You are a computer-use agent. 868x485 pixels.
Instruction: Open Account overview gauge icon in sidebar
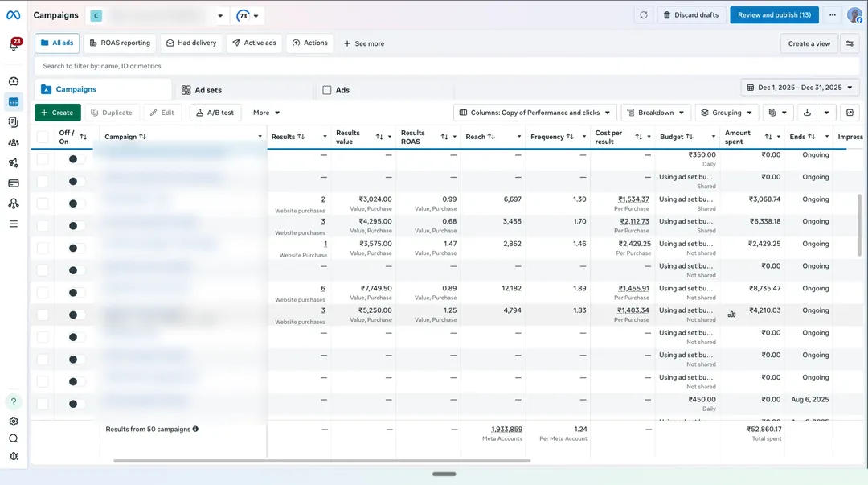[14, 81]
